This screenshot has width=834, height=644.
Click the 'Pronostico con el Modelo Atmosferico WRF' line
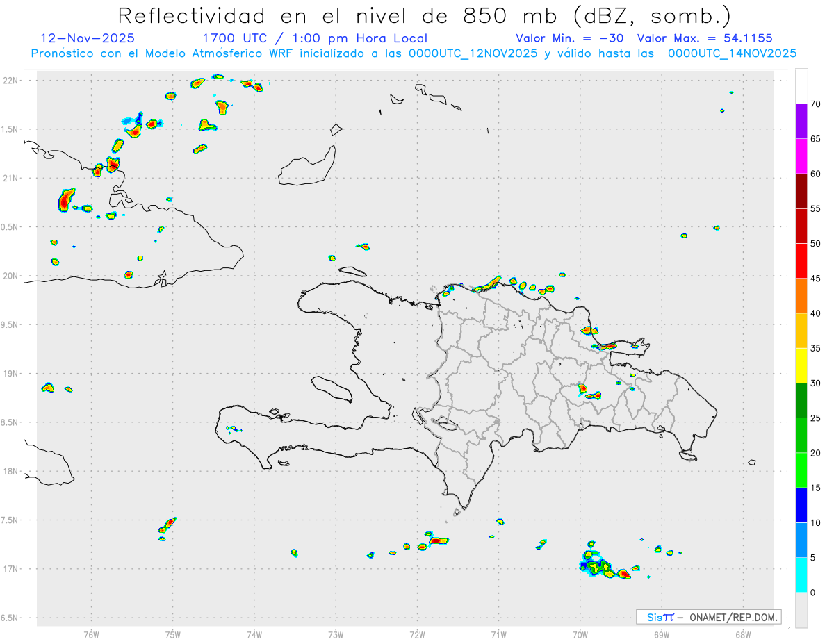414,53
